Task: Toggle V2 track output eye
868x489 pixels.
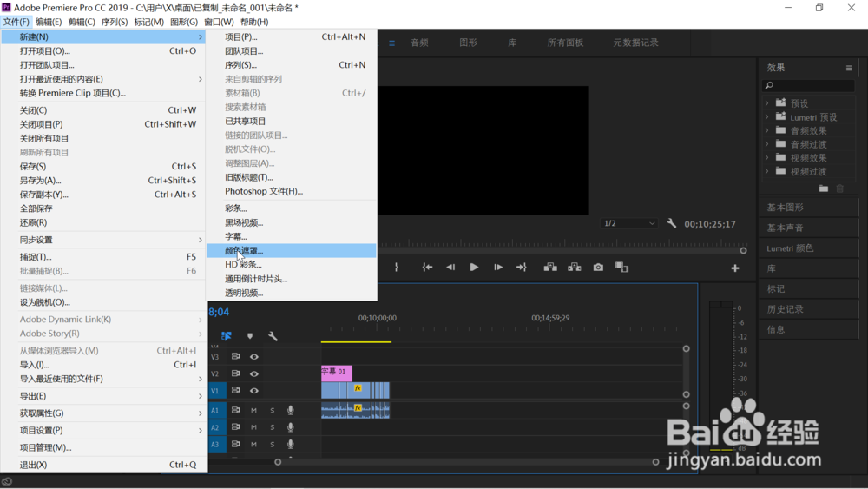Action: coord(254,373)
